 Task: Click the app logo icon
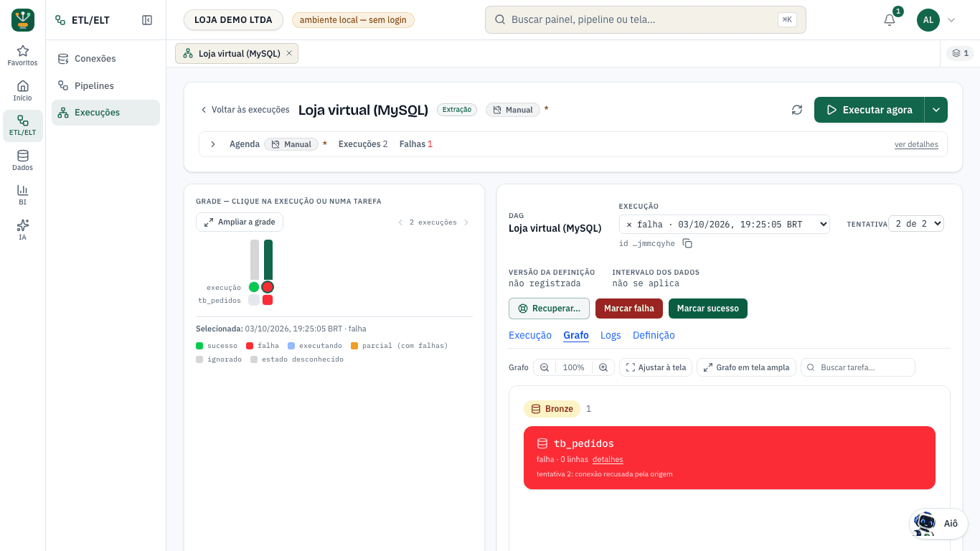click(x=23, y=20)
